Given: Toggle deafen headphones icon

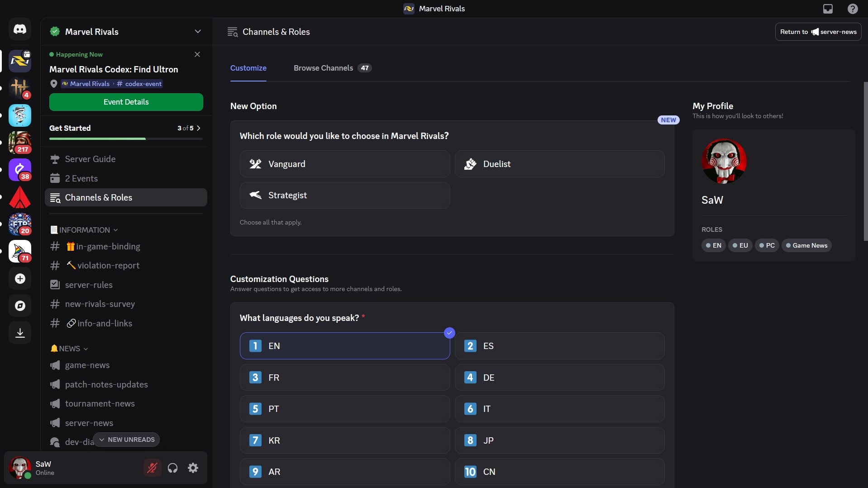Looking at the screenshot, I should [x=172, y=468].
